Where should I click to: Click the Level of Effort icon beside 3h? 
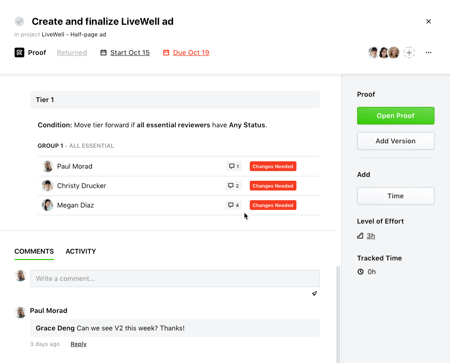(x=360, y=236)
